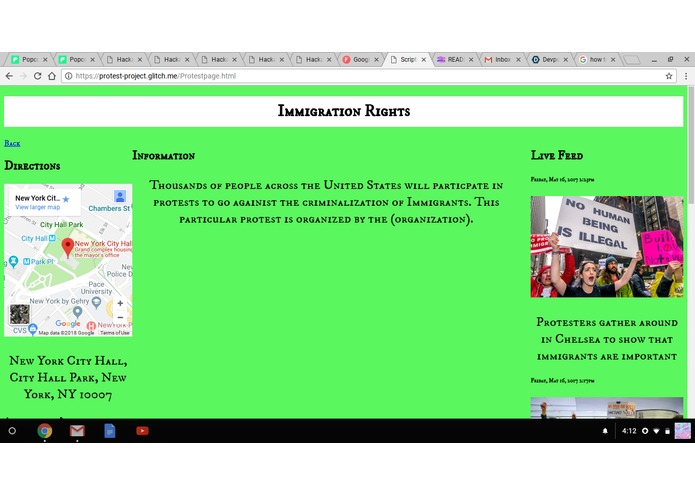695x494 pixels.
Task: Zoom in on the map
Action: [120, 303]
